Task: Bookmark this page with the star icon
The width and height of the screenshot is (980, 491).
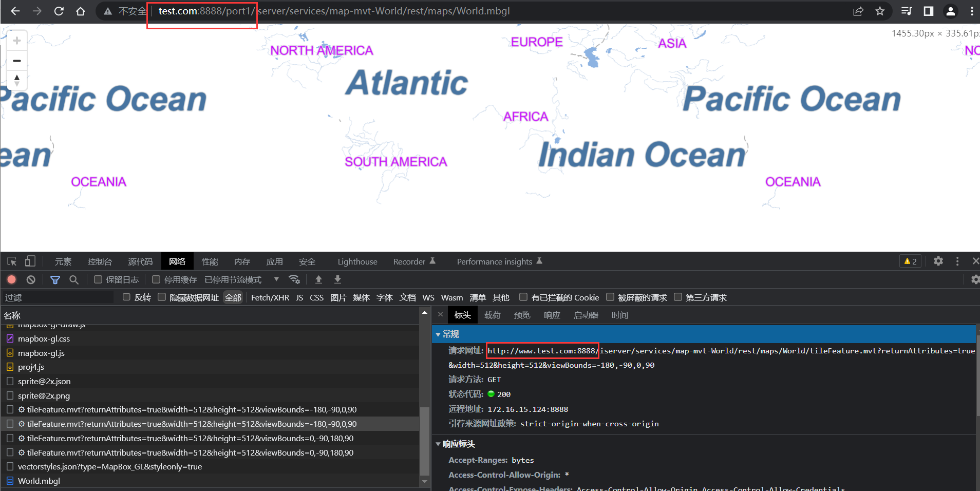Action: click(880, 11)
